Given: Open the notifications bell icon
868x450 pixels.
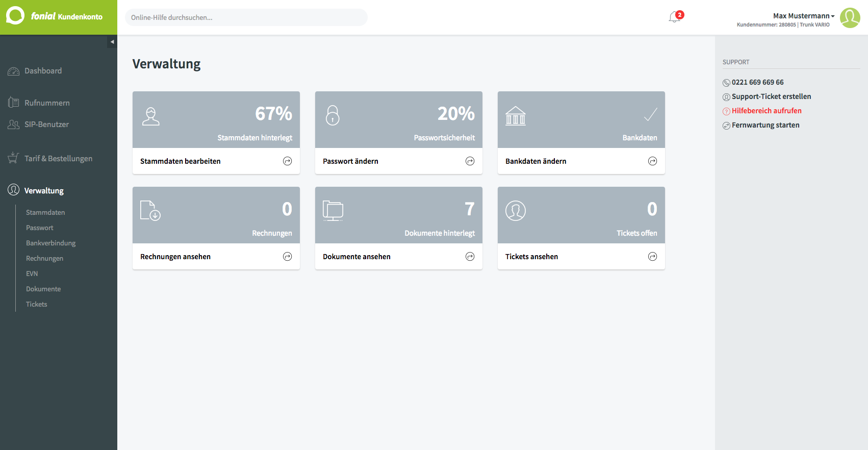Looking at the screenshot, I should (x=675, y=17).
